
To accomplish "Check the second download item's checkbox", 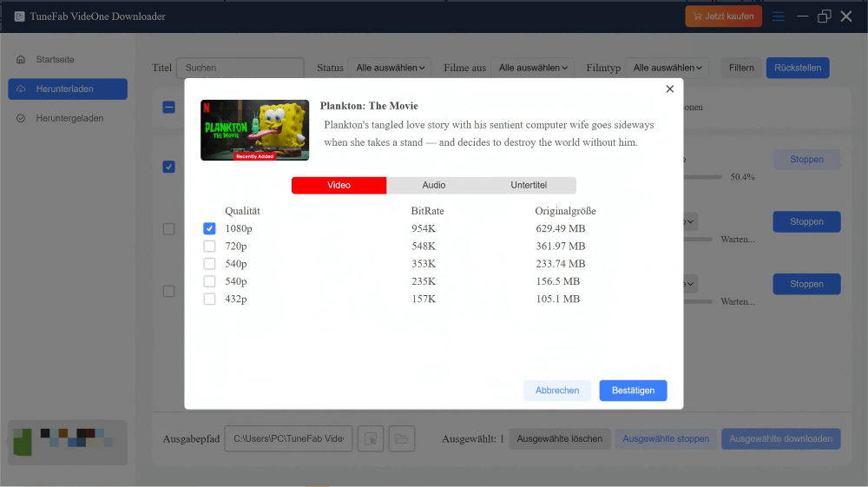I will coord(169,228).
